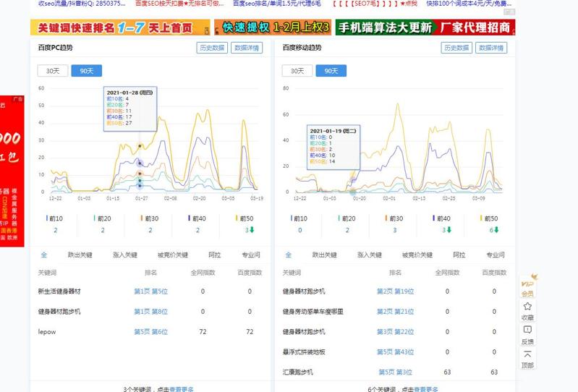Expand PC keywords via 查看更多 link
The width and height of the screenshot is (578, 392).
click(x=182, y=389)
